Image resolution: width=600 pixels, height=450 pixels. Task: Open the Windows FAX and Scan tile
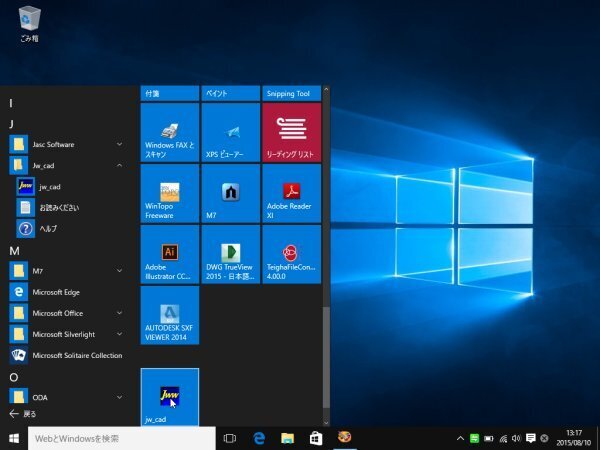click(x=170, y=132)
